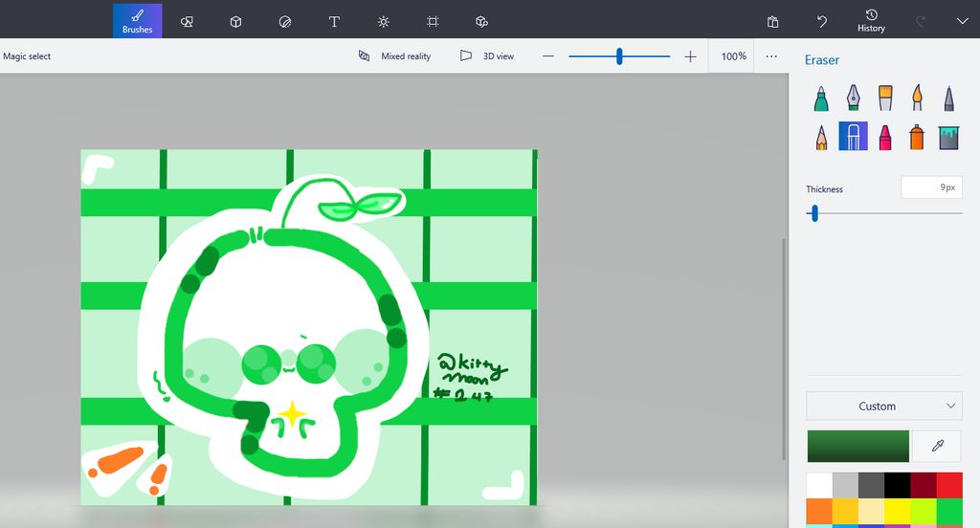The width and height of the screenshot is (980, 528).
Task: Open the 2D shapes tab
Action: 187,22
